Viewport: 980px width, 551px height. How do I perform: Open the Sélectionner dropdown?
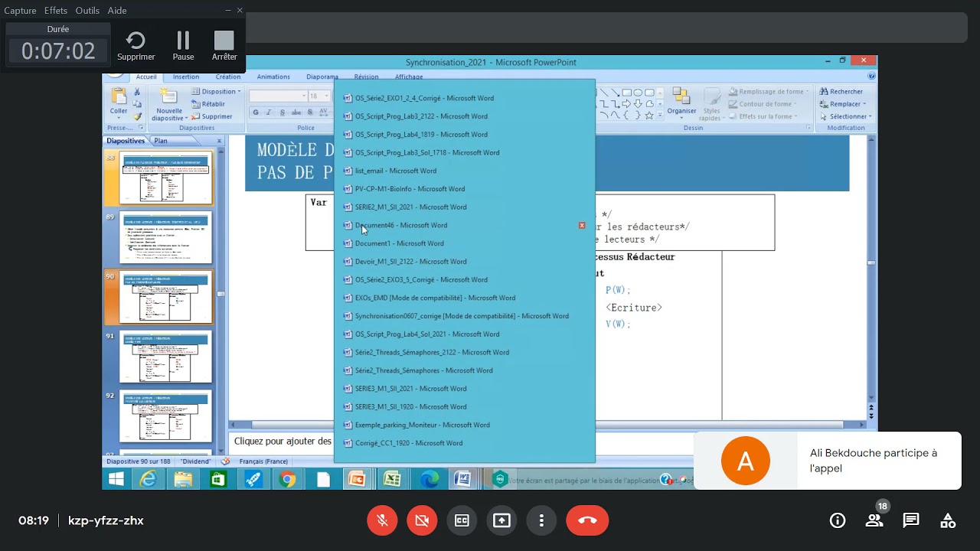tap(844, 116)
